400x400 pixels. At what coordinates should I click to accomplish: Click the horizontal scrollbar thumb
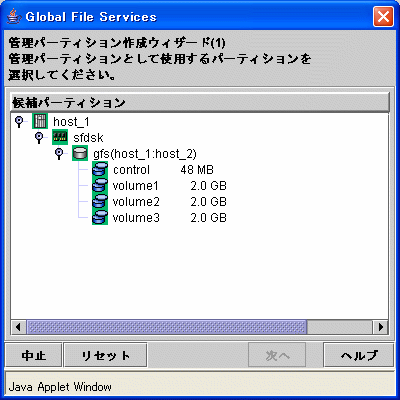click(166, 327)
